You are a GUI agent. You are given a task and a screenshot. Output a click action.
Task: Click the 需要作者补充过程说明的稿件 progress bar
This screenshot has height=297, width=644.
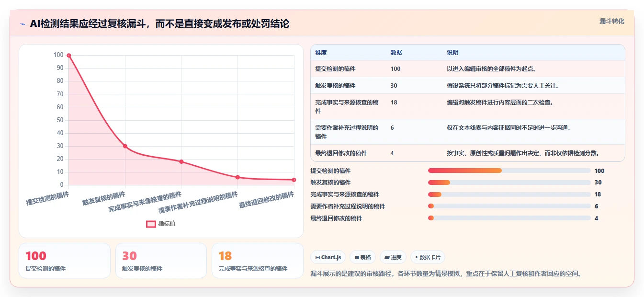509,206
